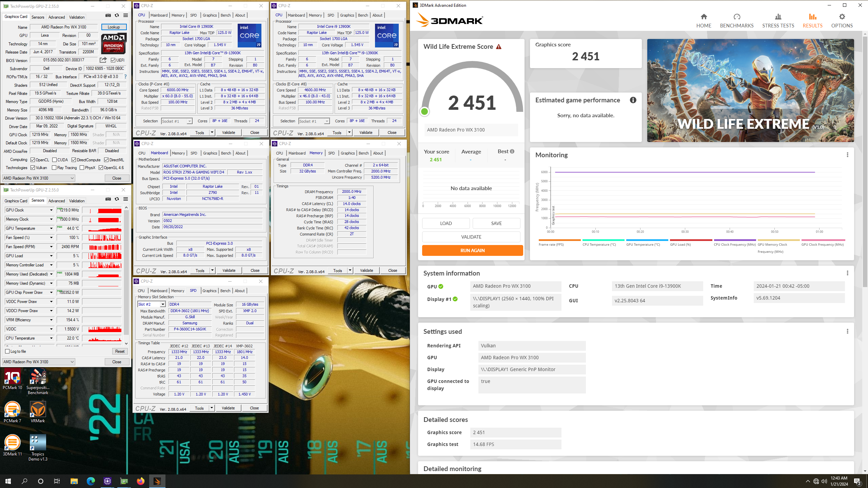Open Socket #1 selection dropdown in P-Core CPU-Z window
Image resolution: width=868 pixels, height=488 pixels.
pos(177,121)
